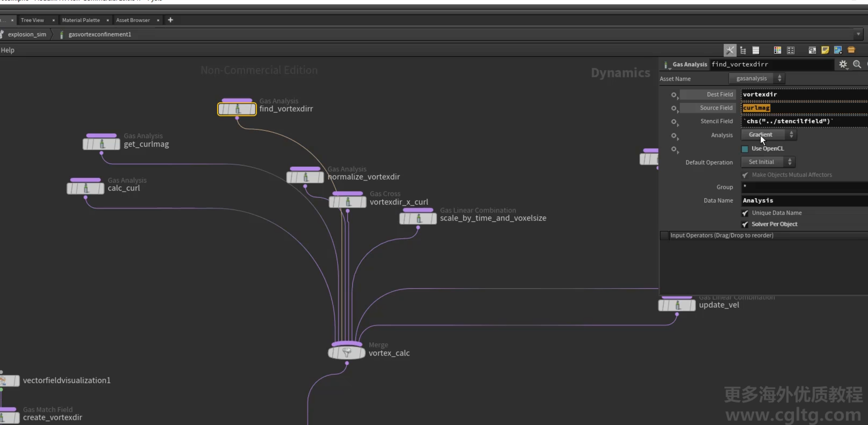The height and width of the screenshot is (425, 868).
Task: Add a sticky note via toolbar icon
Action: point(825,51)
